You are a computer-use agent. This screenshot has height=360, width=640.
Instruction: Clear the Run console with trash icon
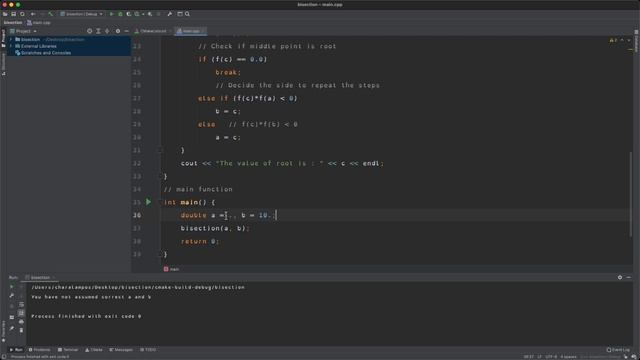[x=21, y=330]
